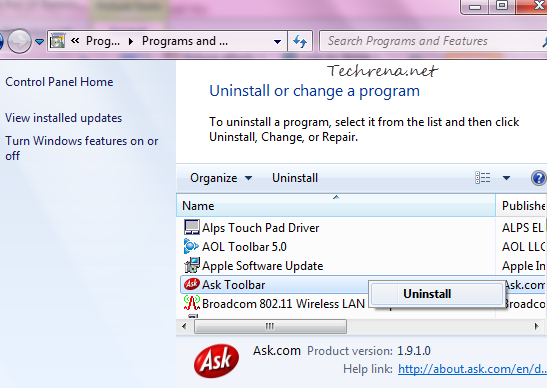Open the Organize menu

click(221, 178)
